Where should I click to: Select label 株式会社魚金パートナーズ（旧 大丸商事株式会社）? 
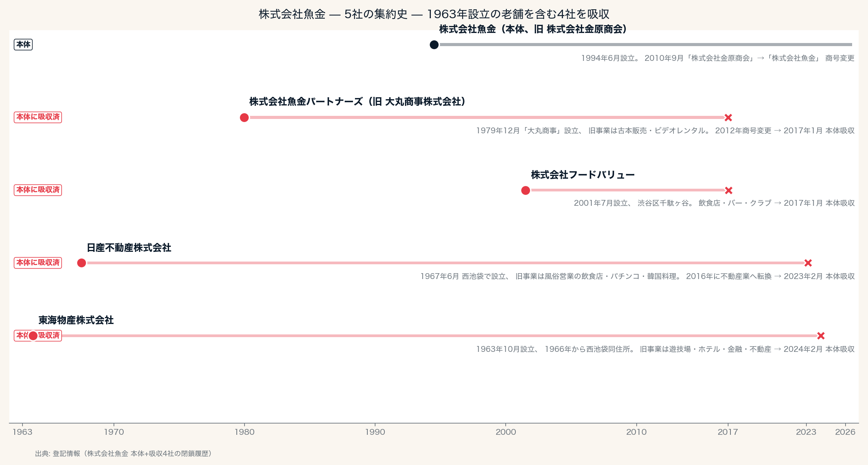[x=357, y=102]
